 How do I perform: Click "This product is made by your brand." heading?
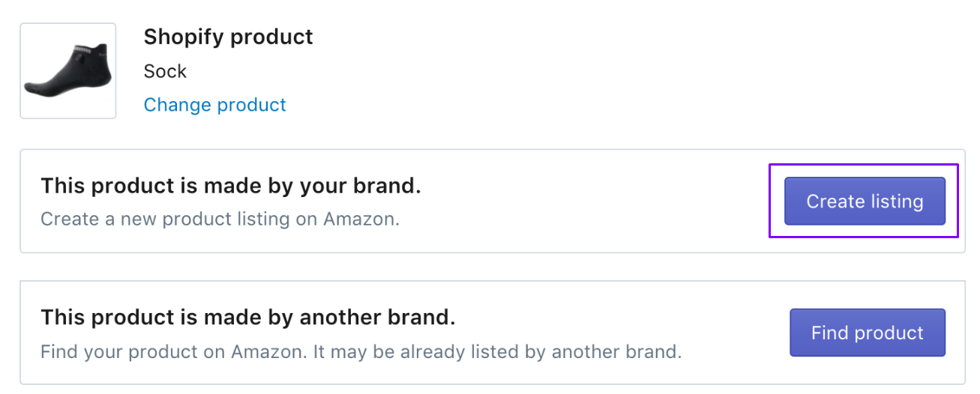[x=230, y=187]
